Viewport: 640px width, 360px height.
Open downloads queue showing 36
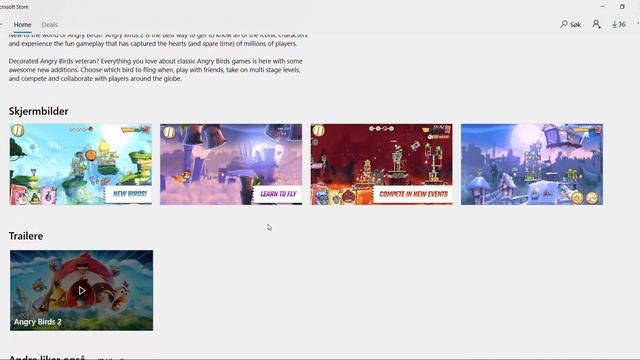[619, 24]
